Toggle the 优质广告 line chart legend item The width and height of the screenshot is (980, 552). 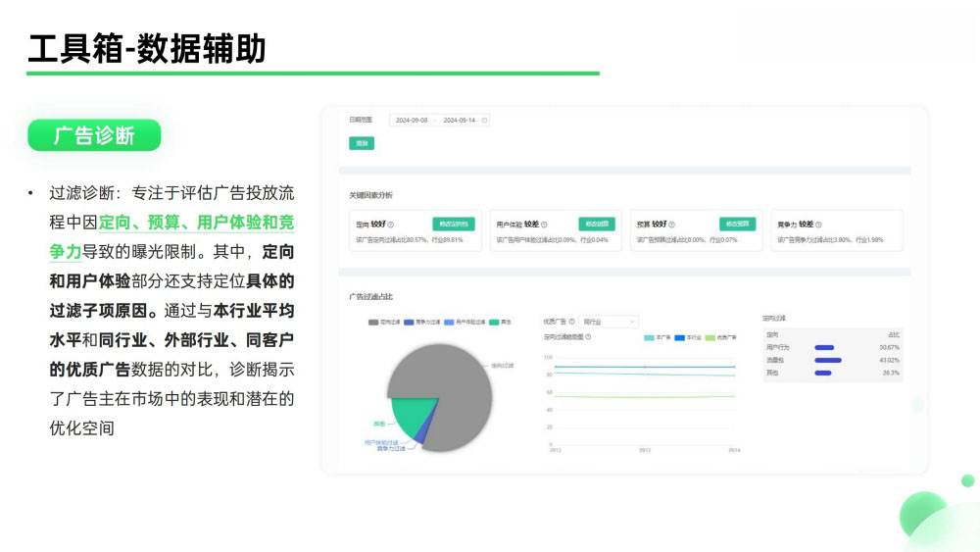coord(720,337)
